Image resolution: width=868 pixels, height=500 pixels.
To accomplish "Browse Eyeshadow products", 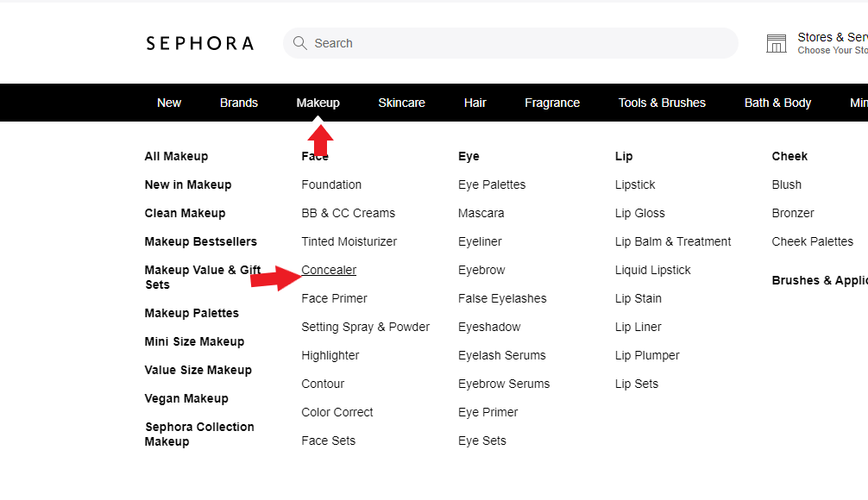I will (x=489, y=328).
